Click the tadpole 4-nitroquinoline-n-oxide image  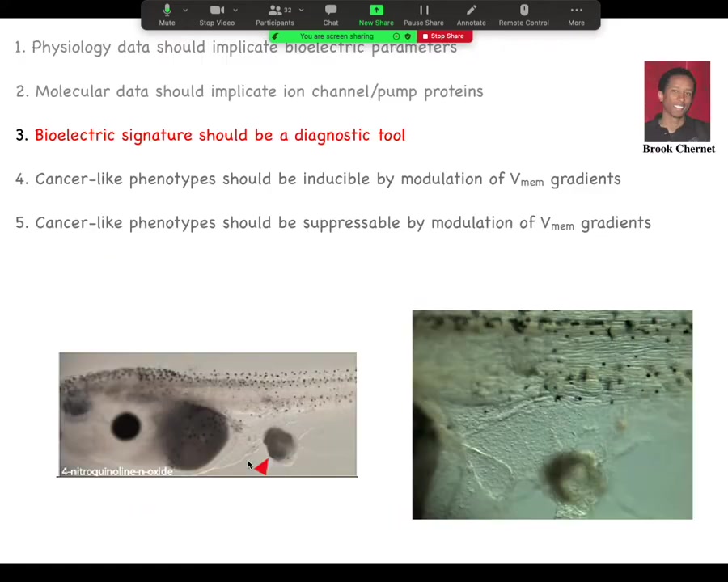[x=207, y=414]
